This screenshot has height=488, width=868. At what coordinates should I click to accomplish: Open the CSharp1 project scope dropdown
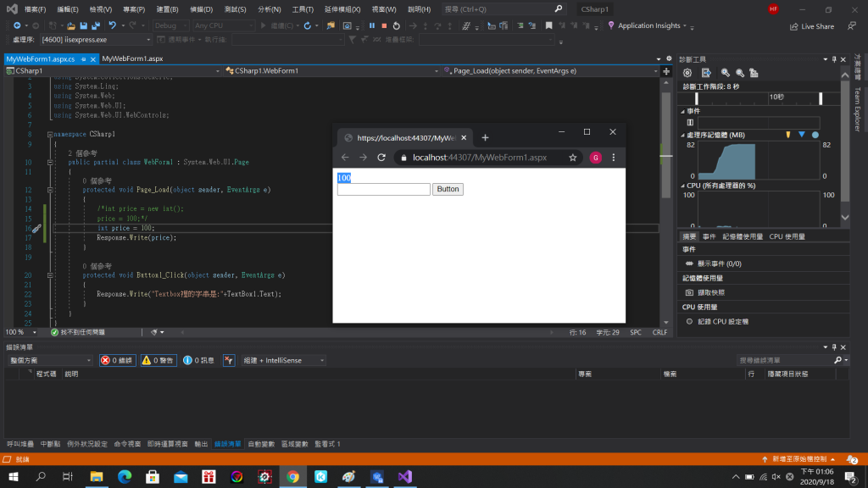pyautogui.click(x=113, y=71)
